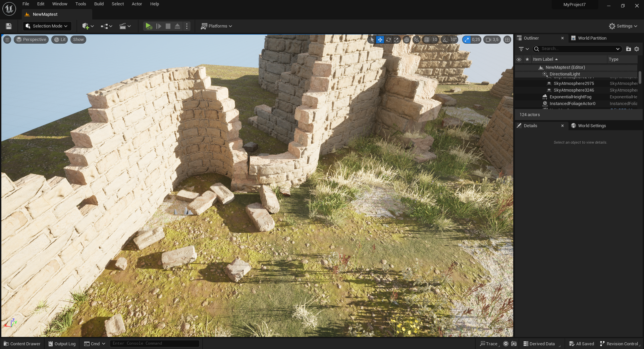Open the Build menu
The height and width of the screenshot is (349, 644).
pyautogui.click(x=99, y=4)
